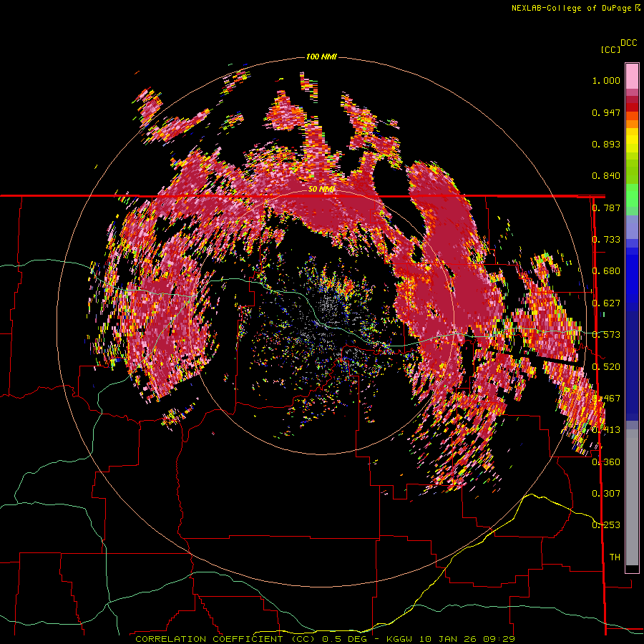Click the TH legend label

click(615, 557)
